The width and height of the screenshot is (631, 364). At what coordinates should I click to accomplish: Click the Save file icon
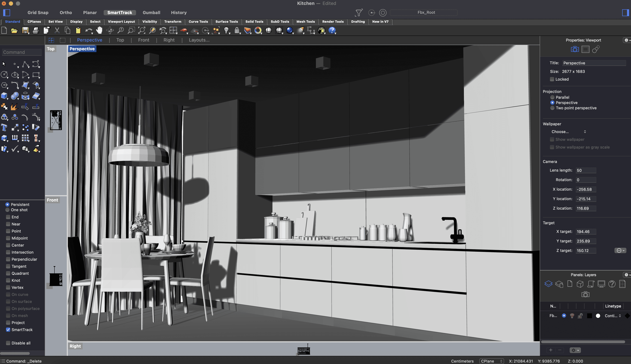(25, 30)
